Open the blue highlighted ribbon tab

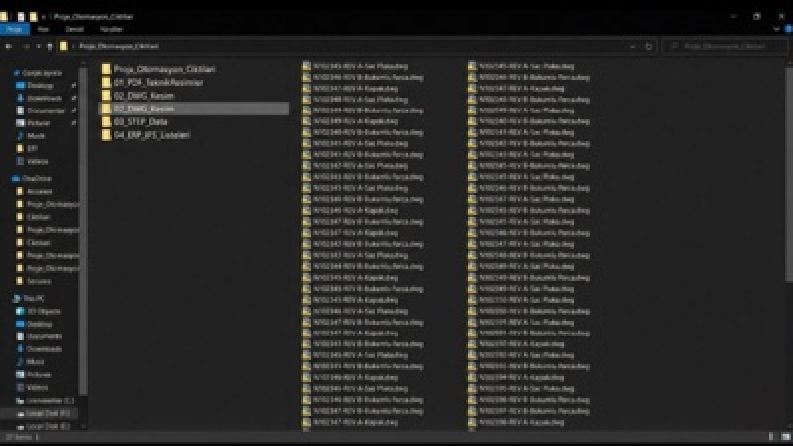(x=15, y=29)
